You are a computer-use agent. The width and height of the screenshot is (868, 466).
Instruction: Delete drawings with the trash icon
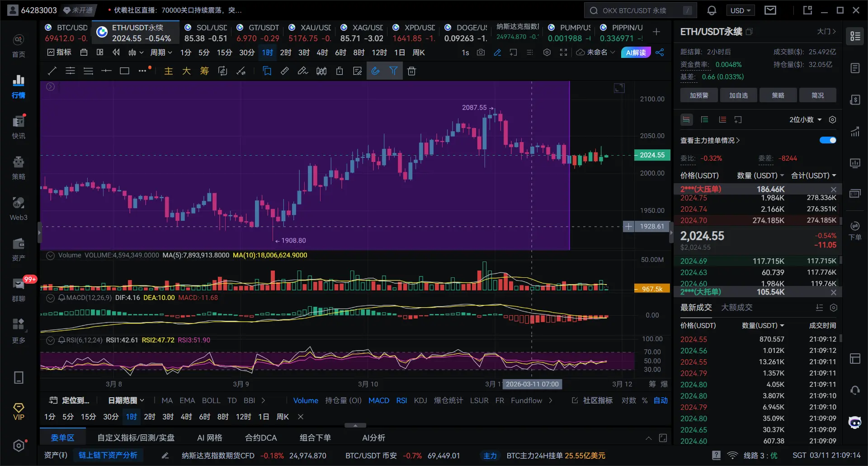pyautogui.click(x=411, y=71)
